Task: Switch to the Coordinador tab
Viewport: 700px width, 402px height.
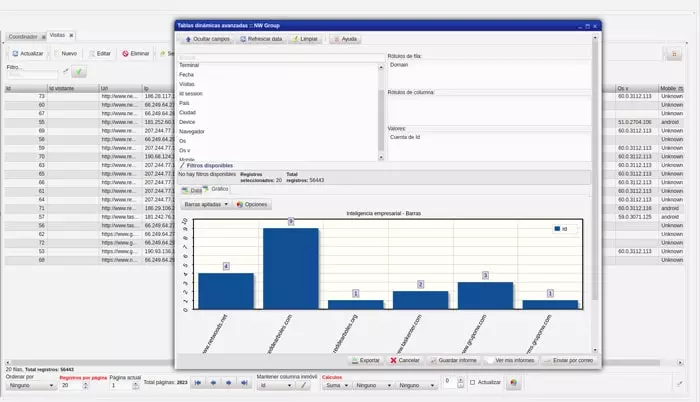Action: 23,35
